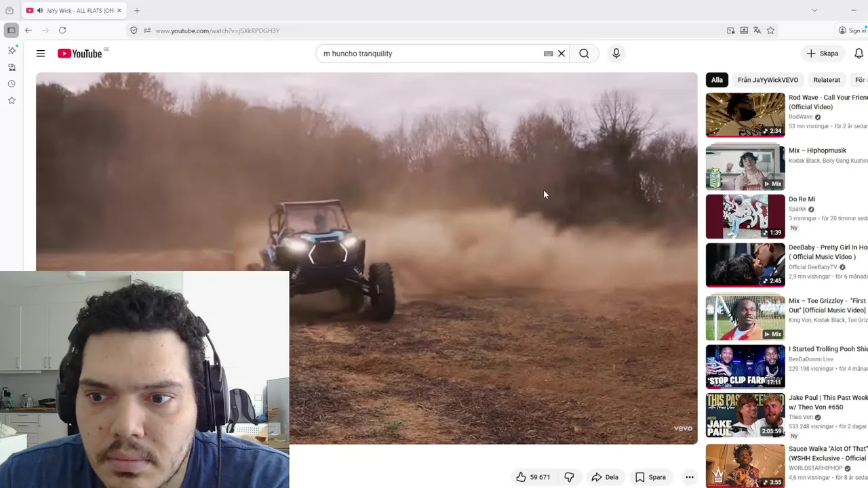Click the Skapa create button
This screenshot has height=488, width=868.
(823, 54)
